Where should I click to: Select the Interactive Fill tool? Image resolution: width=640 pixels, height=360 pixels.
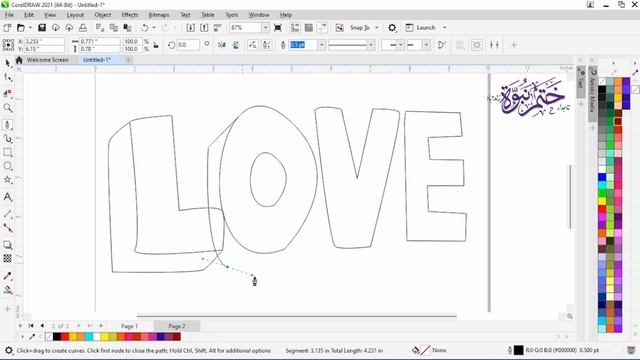(7, 290)
